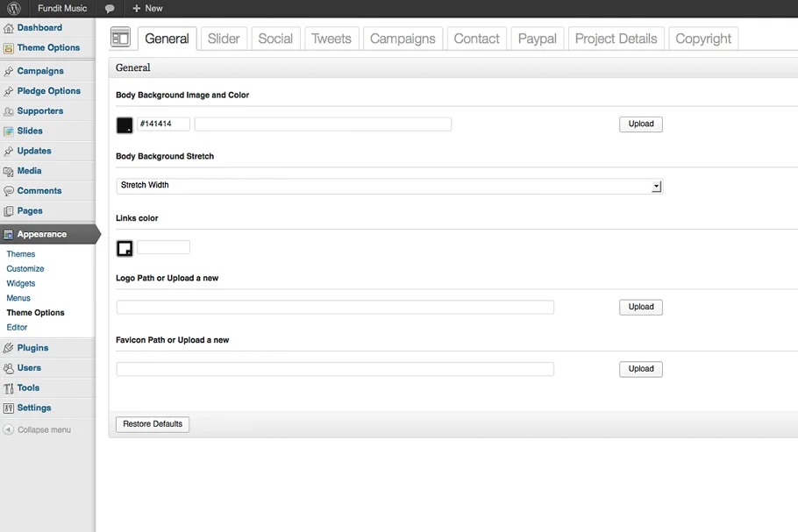Switch to the Slider tab

tap(224, 39)
